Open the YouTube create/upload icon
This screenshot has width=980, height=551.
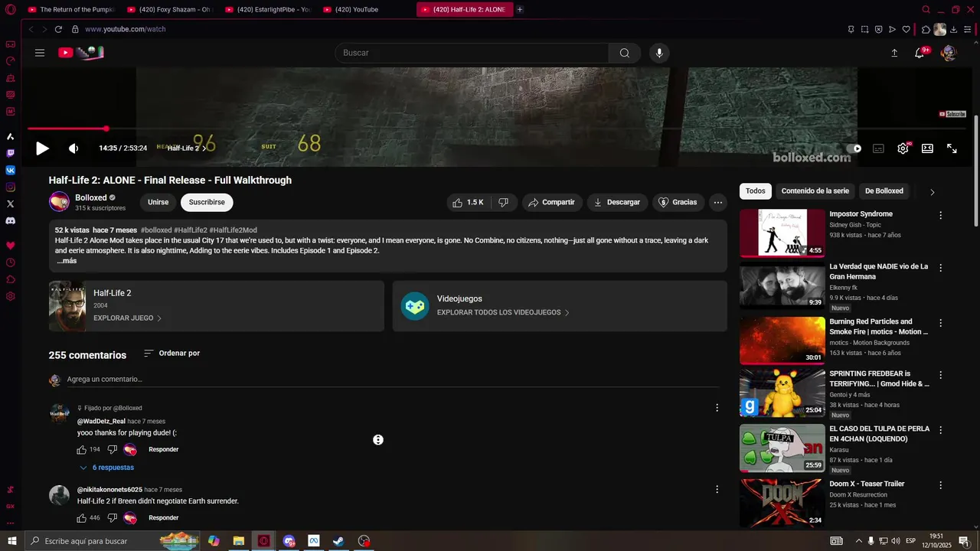pos(894,53)
